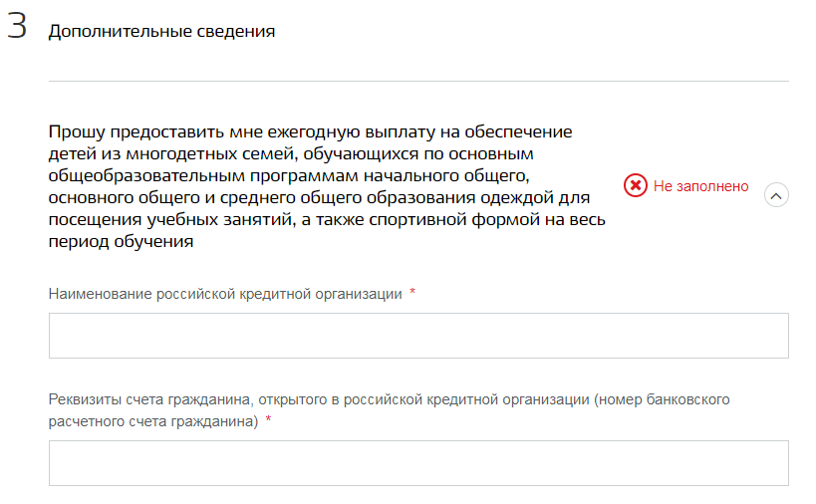Click the 'Не заполнено' status text
The width and height of the screenshot is (816, 504).
pyautogui.click(x=701, y=186)
